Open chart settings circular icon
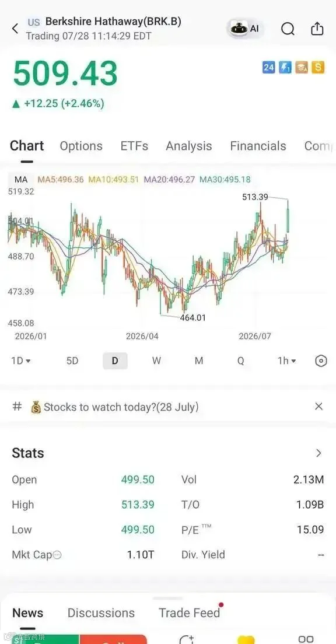 (x=321, y=361)
